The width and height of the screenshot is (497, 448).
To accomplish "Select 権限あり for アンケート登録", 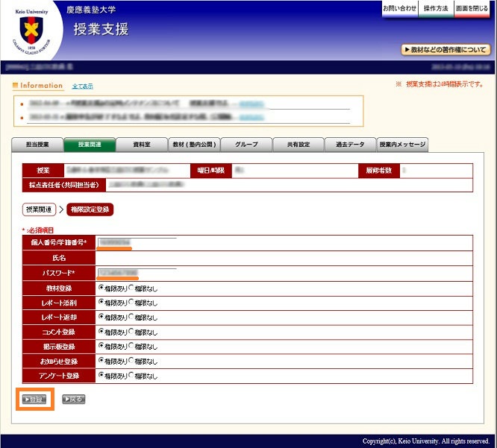I will [101, 376].
